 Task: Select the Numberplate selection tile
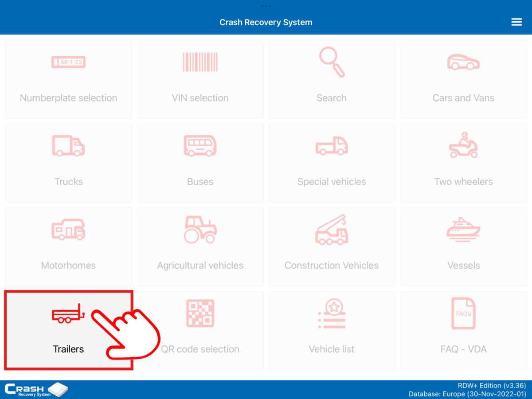point(68,79)
